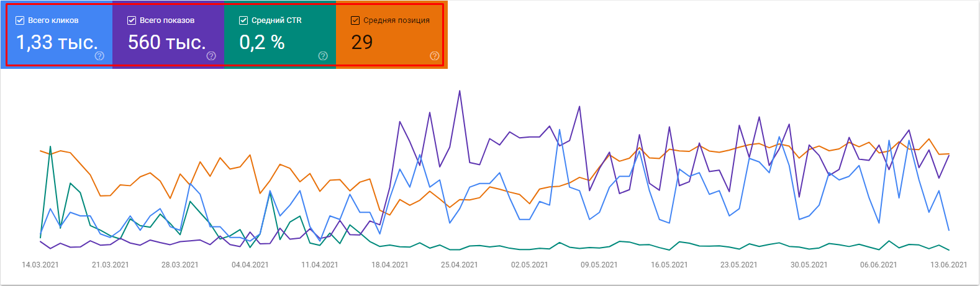This screenshot has height=286, width=980.
Task: Select the 0,2 % CTR value
Action: pos(262,42)
